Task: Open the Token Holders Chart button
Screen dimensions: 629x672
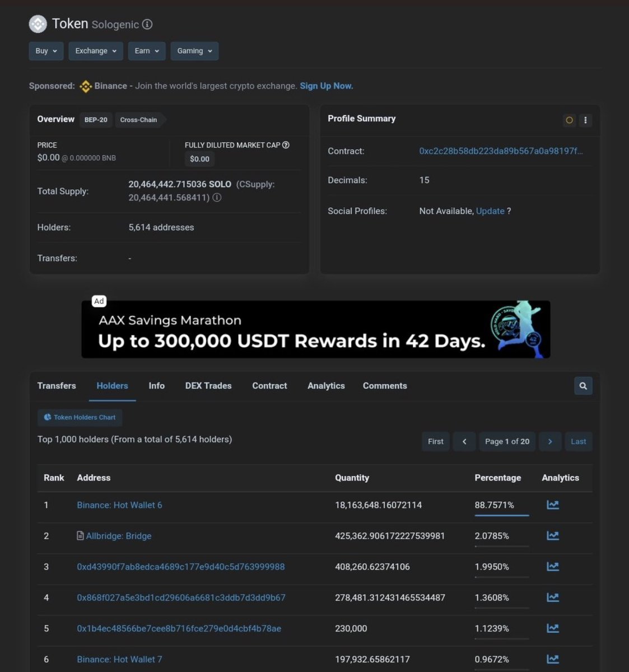Action: (80, 417)
